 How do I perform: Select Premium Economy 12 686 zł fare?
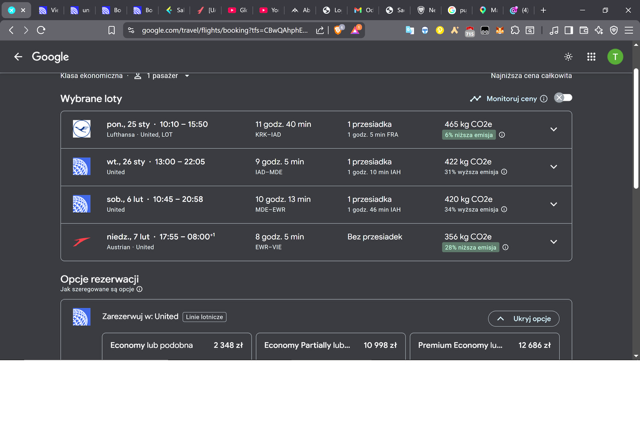pos(484,346)
